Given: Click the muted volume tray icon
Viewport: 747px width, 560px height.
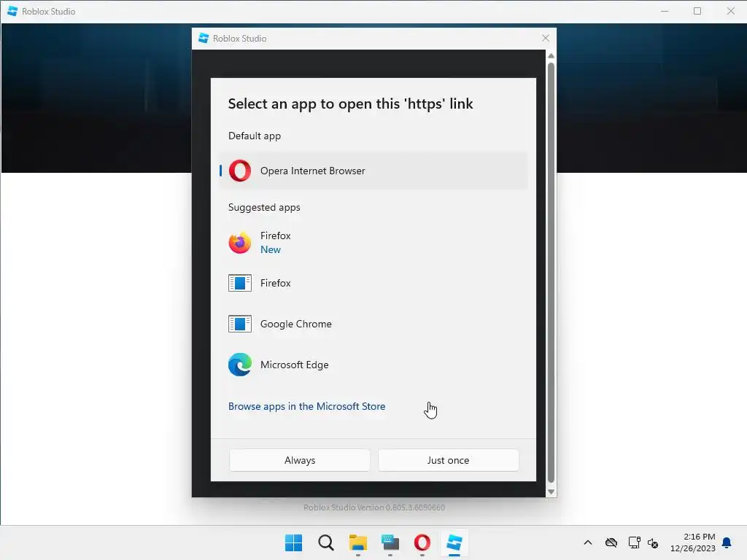Looking at the screenshot, I should pyautogui.click(x=653, y=542).
